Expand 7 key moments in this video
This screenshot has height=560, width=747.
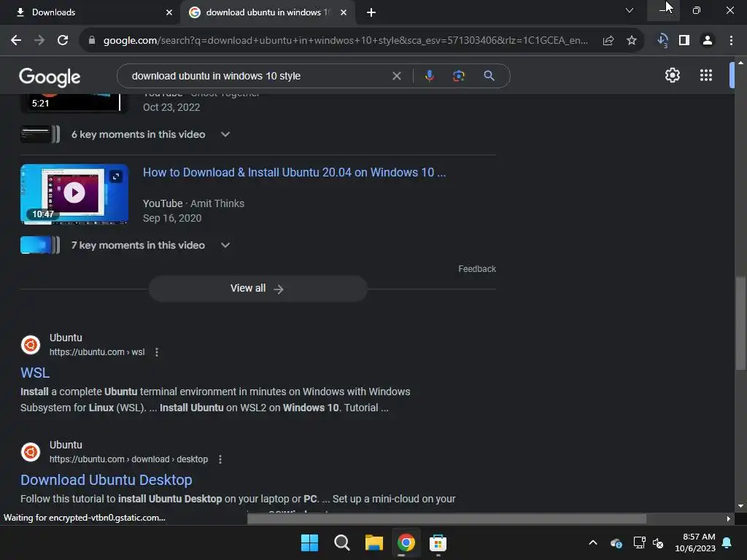tap(225, 245)
